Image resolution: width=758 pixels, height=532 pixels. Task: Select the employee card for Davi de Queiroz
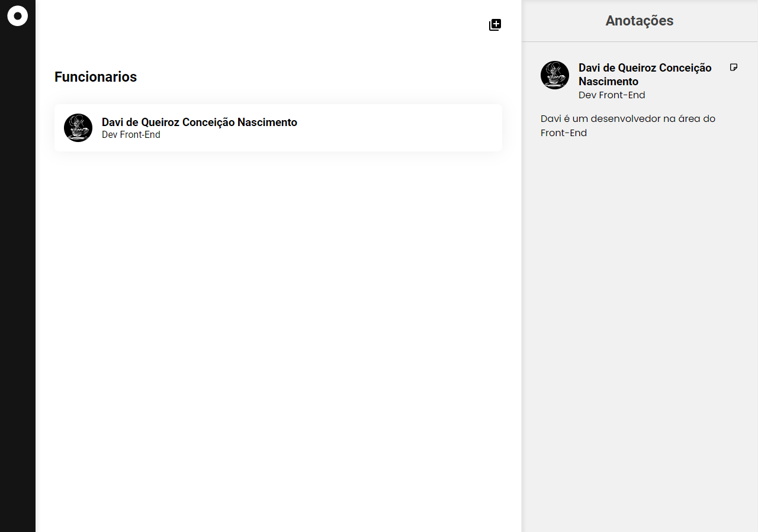(x=278, y=127)
